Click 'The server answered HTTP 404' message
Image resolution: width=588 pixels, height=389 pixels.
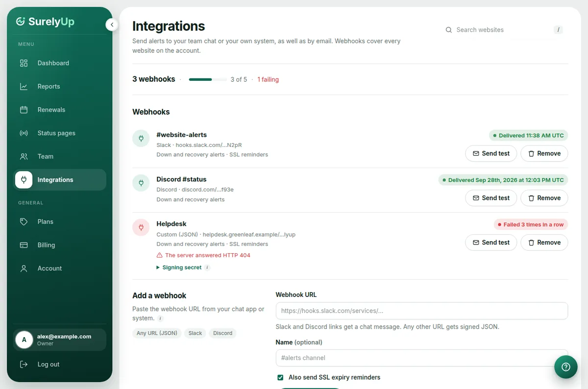click(x=208, y=255)
